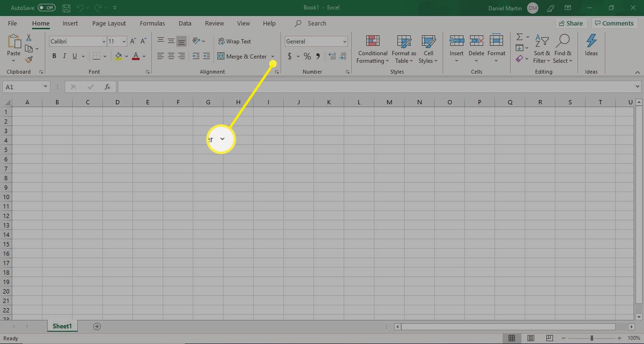Click the Orientation text angle icon
This screenshot has width=644, height=344.
196,41
